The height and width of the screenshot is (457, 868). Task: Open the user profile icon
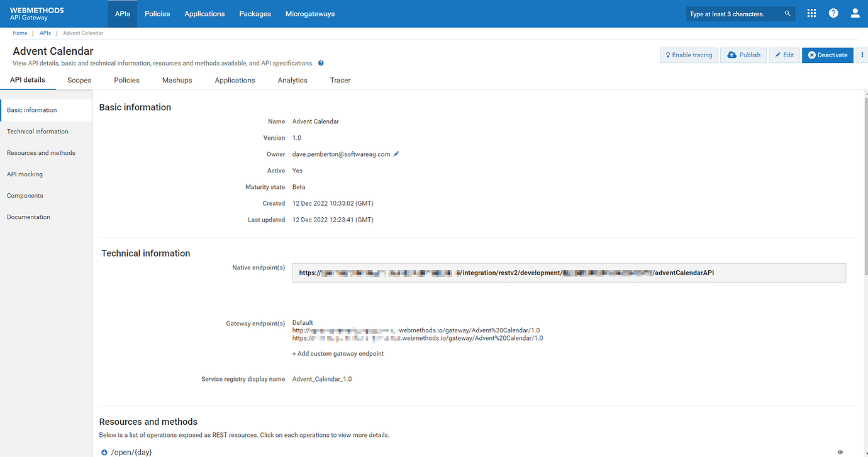(x=855, y=13)
